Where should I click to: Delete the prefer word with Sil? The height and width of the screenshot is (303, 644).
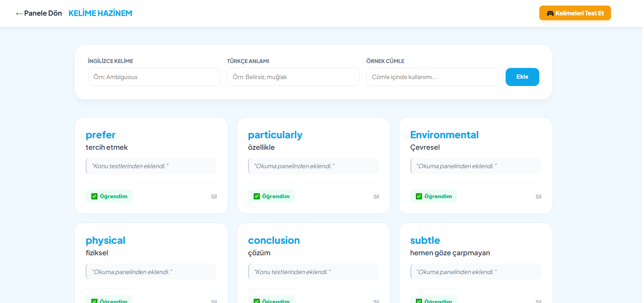click(x=214, y=197)
